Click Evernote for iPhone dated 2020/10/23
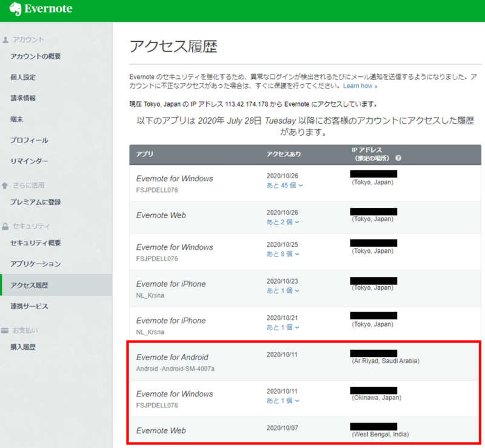 click(171, 284)
